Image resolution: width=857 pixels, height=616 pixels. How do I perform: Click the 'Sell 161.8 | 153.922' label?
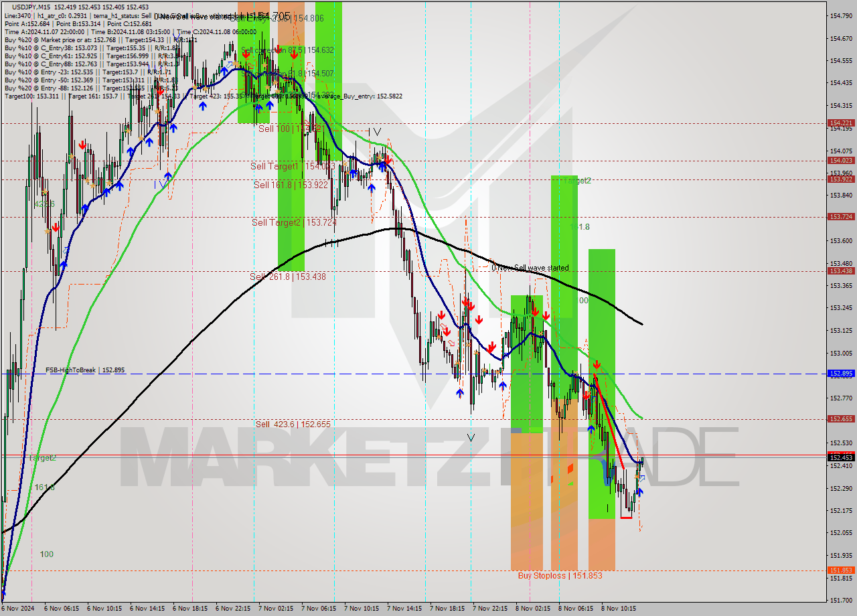[291, 185]
